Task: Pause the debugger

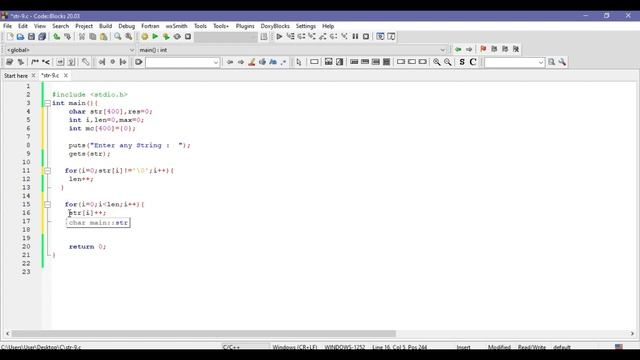Action: tap(355, 37)
